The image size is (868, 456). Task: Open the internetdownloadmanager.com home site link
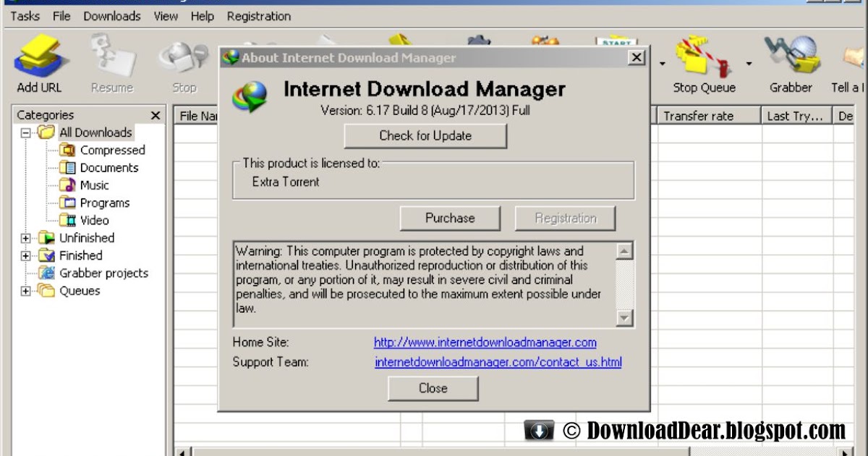pos(485,342)
